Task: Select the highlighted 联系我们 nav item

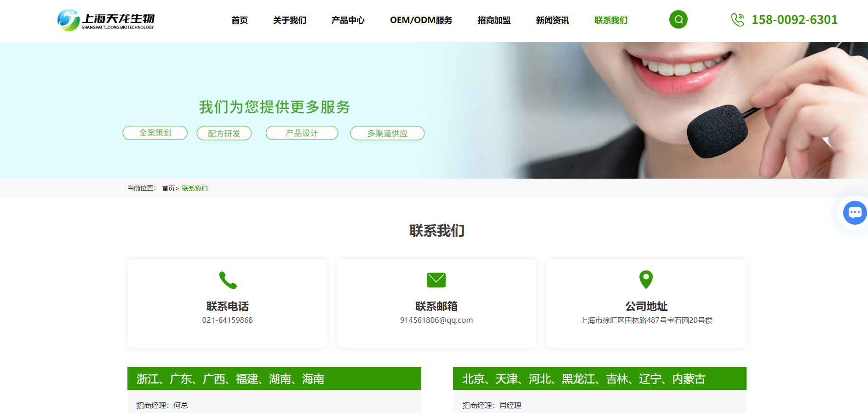Action: (611, 20)
